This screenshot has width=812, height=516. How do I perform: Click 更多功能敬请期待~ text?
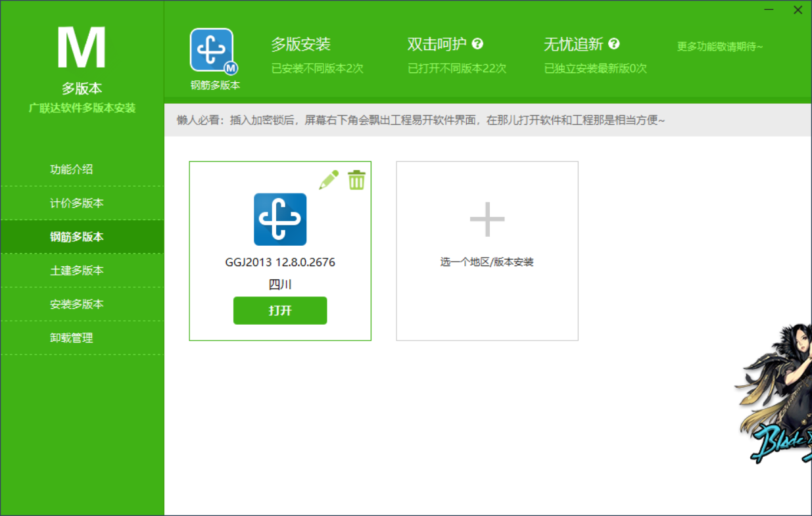[x=720, y=47]
